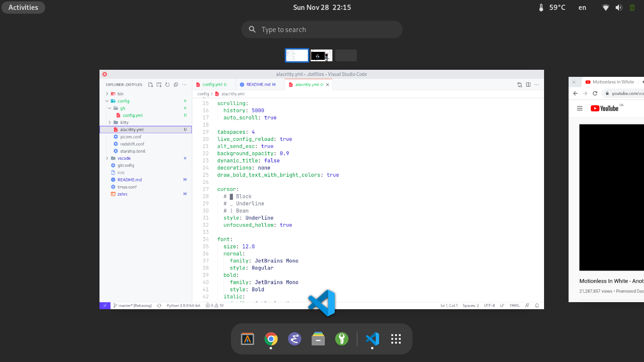Show all applications grid
The width and height of the screenshot is (644, 362).
[396, 339]
